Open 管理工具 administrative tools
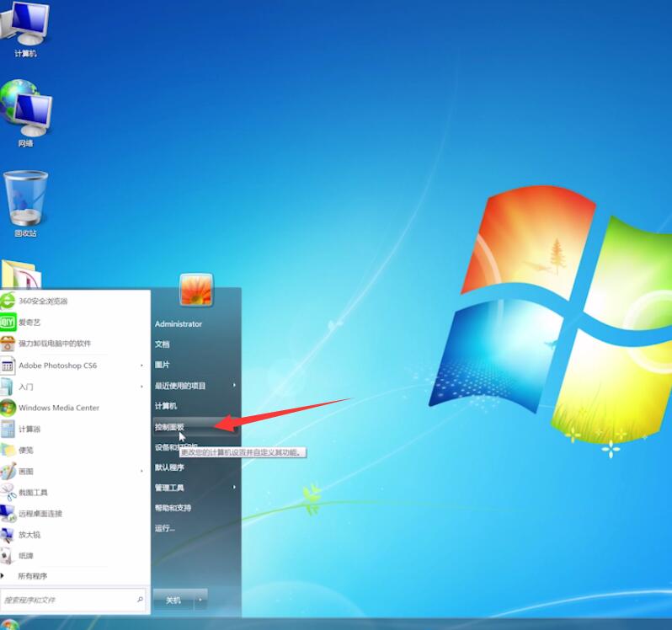The height and width of the screenshot is (630, 672). 170,488
